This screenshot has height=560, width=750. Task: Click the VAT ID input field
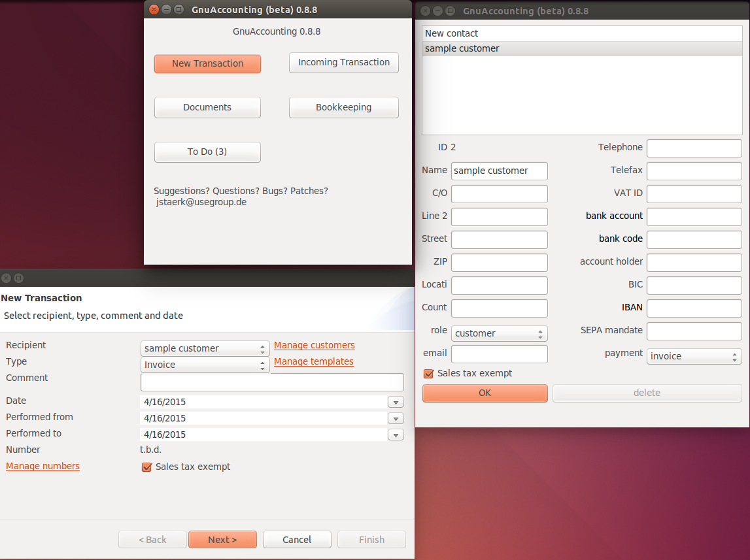(694, 194)
